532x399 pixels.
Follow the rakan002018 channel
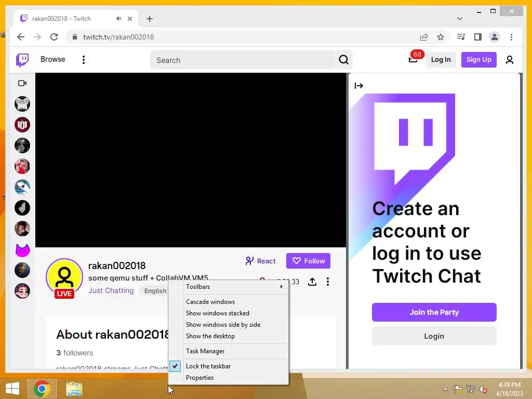coord(308,261)
